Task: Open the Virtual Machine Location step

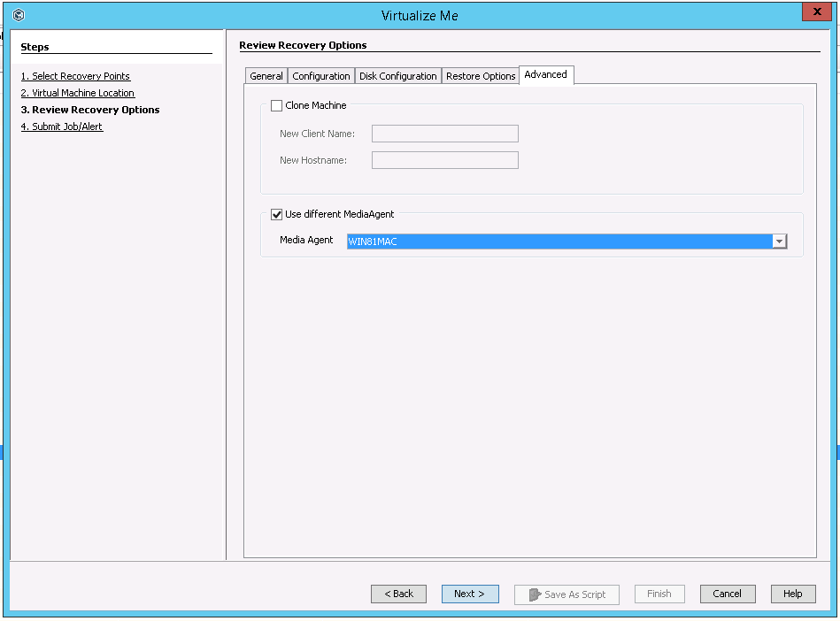Action: [x=78, y=93]
